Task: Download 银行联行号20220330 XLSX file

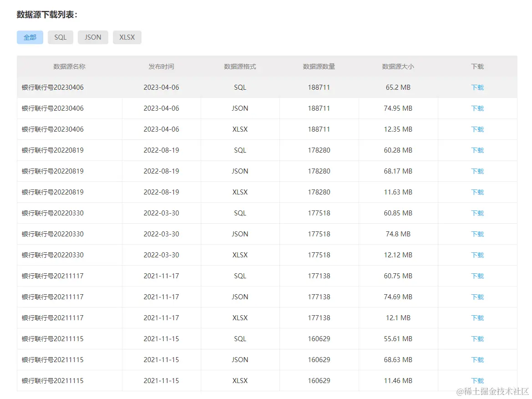Action: point(477,255)
